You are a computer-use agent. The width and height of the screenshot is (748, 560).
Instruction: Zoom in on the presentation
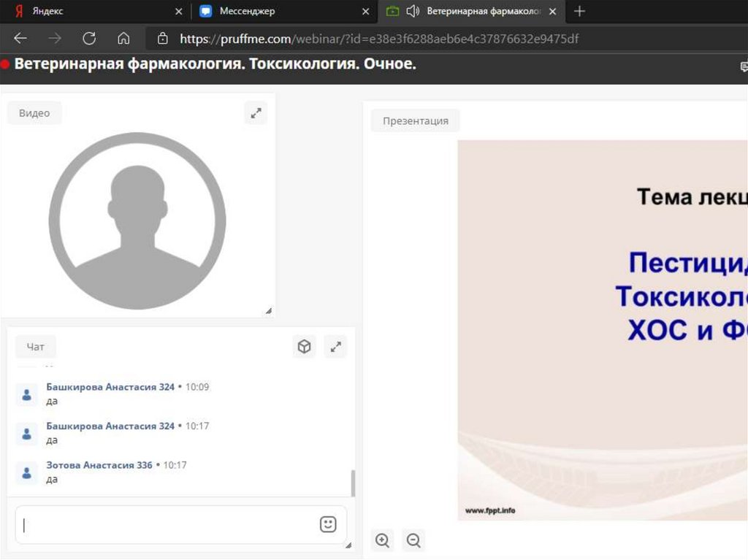point(382,540)
